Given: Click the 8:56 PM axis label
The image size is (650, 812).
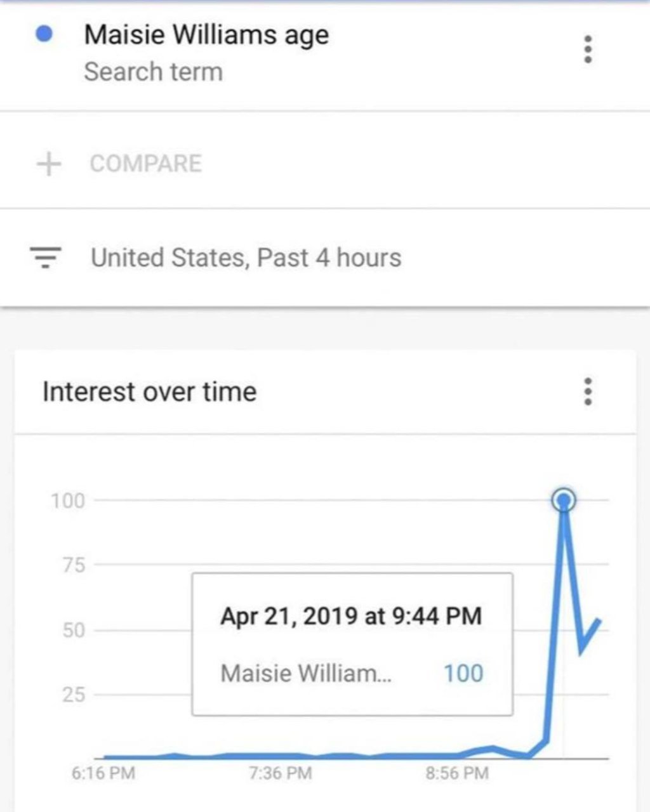Looking at the screenshot, I should (457, 773).
